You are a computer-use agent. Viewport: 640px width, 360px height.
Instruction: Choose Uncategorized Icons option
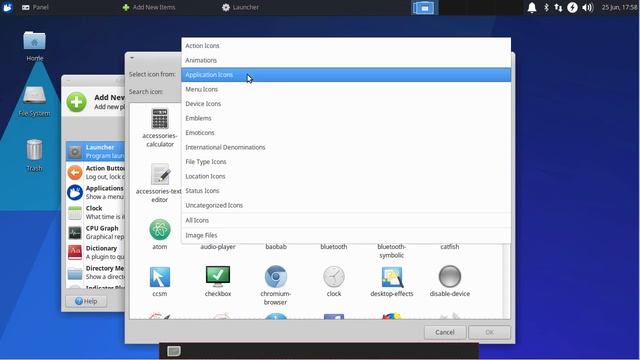[x=346, y=205]
